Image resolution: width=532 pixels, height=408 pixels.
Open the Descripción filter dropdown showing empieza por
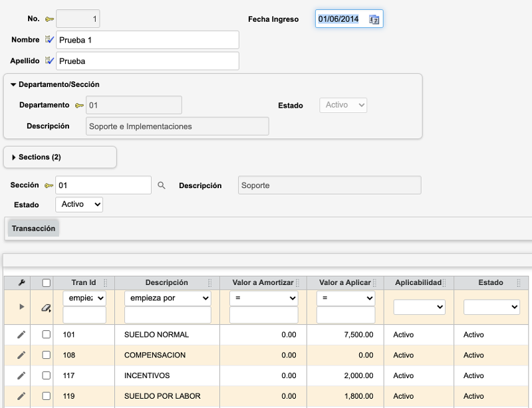pyautogui.click(x=166, y=298)
